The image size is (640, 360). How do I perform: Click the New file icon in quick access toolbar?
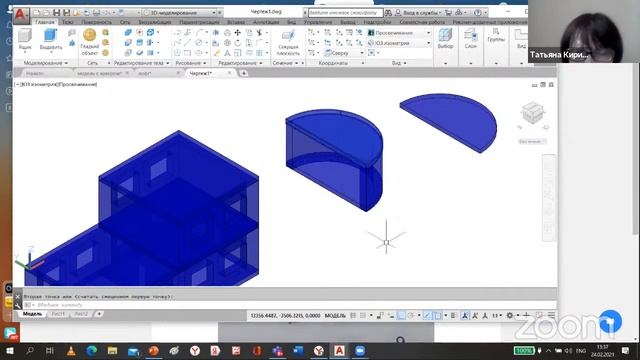(x=37, y=13)
